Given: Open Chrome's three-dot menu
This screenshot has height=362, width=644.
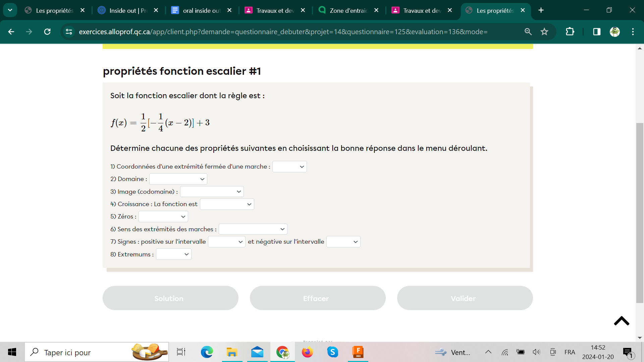Looking at the screenshot, I should (x=633, y=32).
